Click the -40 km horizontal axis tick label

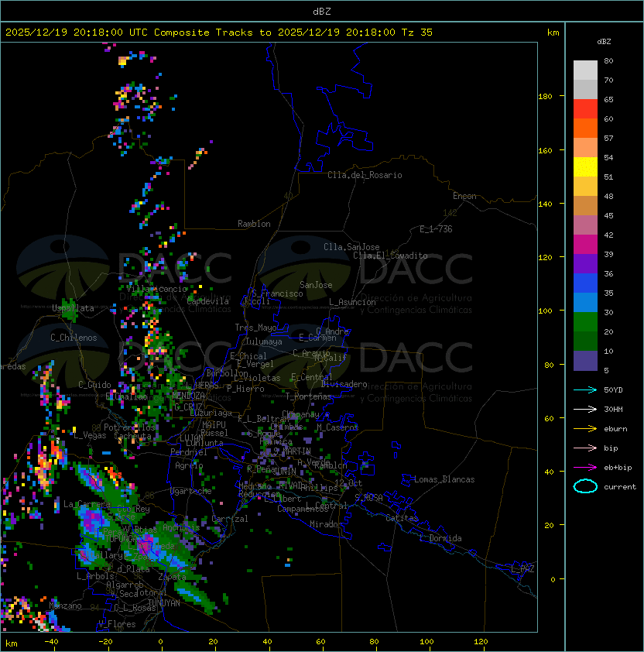[x=52, y=642]
